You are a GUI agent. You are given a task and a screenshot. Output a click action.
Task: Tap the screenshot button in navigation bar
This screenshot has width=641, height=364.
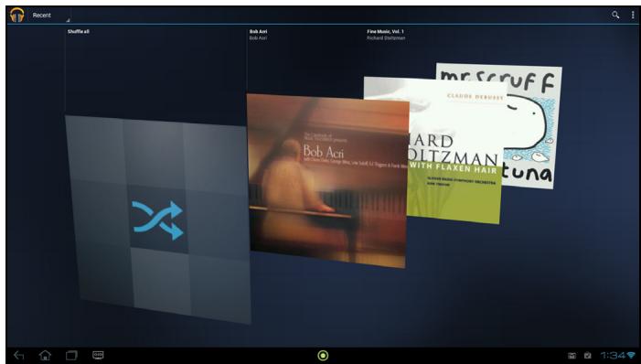click(98, 355)
